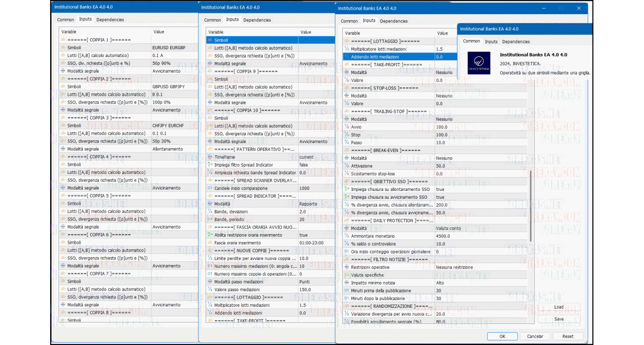Click icon beside 'Impiega filtro Spread Indicator'
This screenshot has width=644, height=345.
pyautogui.click(x=210, y=165)
